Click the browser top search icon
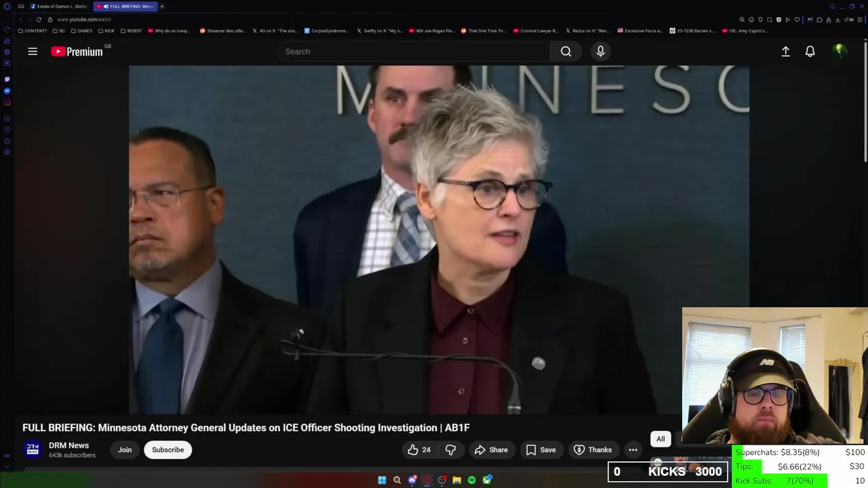This screenshot has height=488, width=868. 832,6
